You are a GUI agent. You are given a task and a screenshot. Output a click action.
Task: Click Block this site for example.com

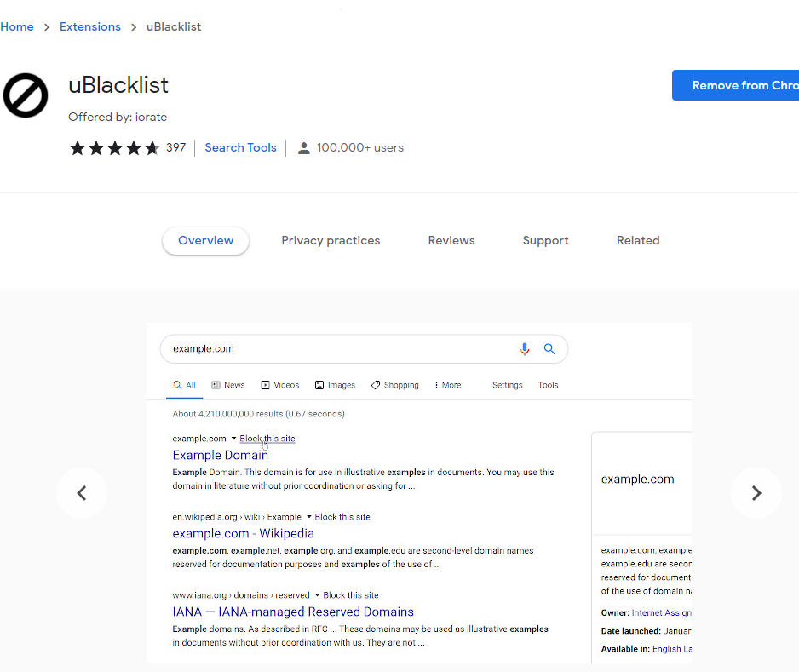pos(267,439)
